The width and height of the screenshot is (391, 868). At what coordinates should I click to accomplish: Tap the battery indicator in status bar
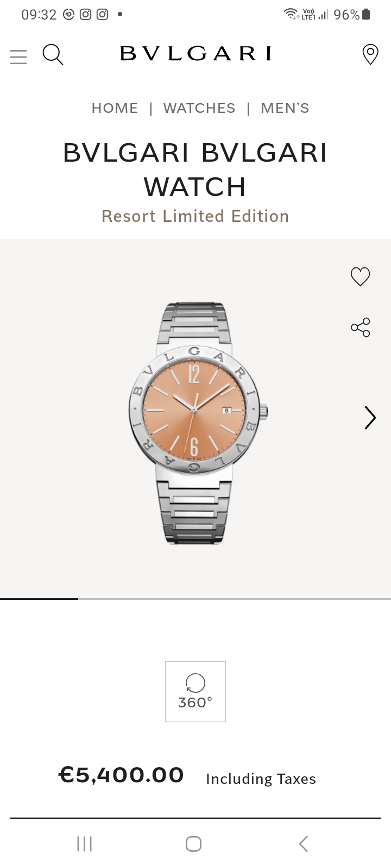(x=366, y=14)
